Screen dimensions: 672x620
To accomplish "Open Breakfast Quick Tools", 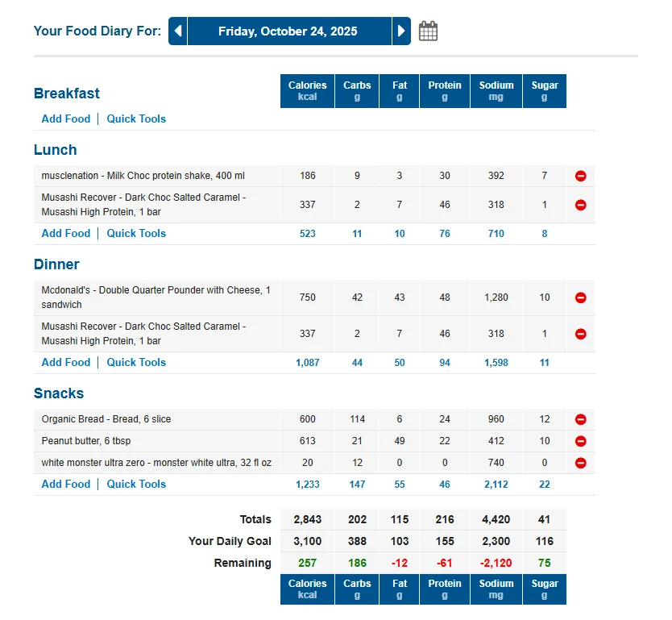I will tap(136, 119).
